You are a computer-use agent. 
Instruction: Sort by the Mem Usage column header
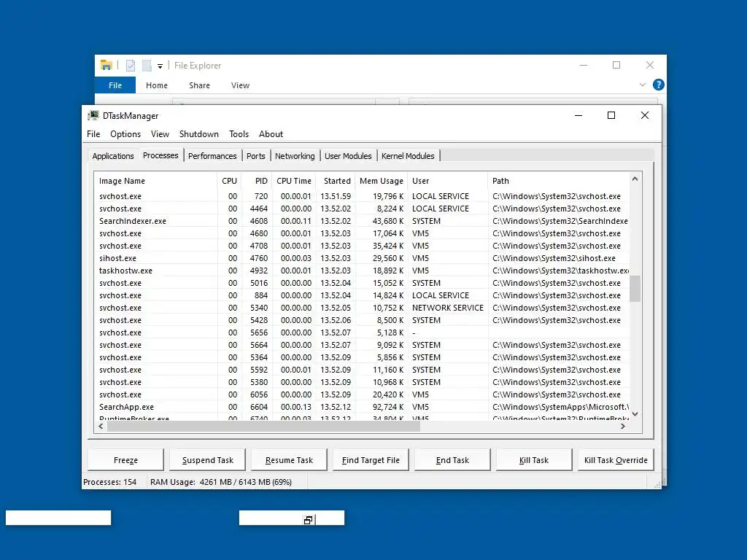[x=381, y=181]
